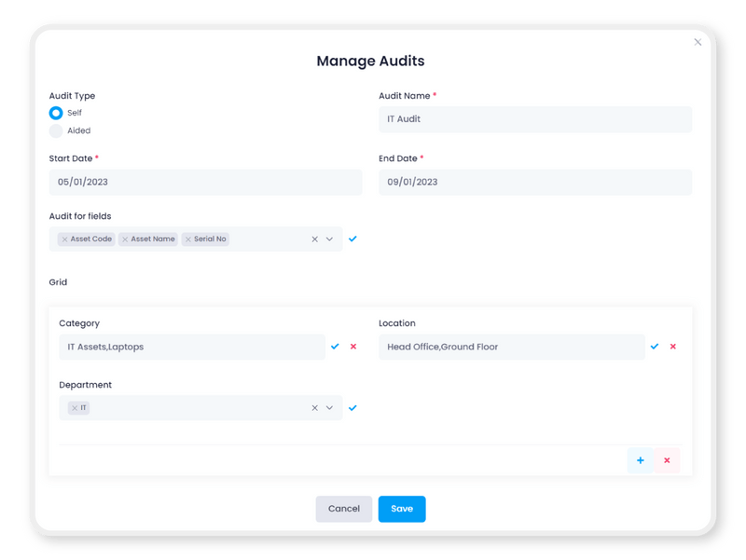Confirm the Category value with the blue checkmark
The image size is (746, 560).
pyautogui.click(x=336, y=346)
